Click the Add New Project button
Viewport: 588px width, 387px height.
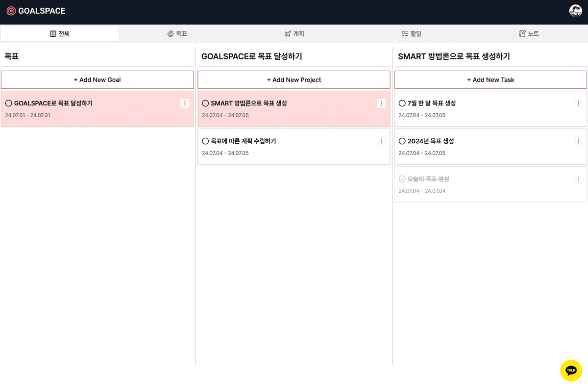click(294, 79)
